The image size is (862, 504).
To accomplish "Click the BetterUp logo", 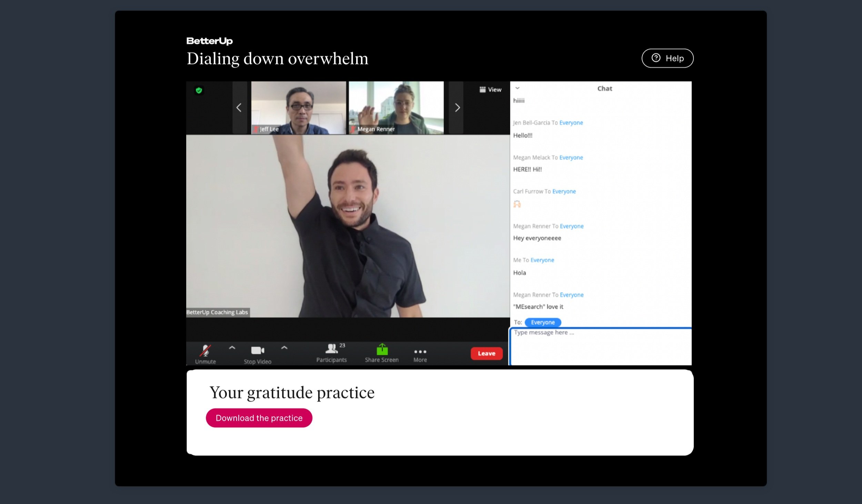I will pyautogui.click(x=210, y=41).
